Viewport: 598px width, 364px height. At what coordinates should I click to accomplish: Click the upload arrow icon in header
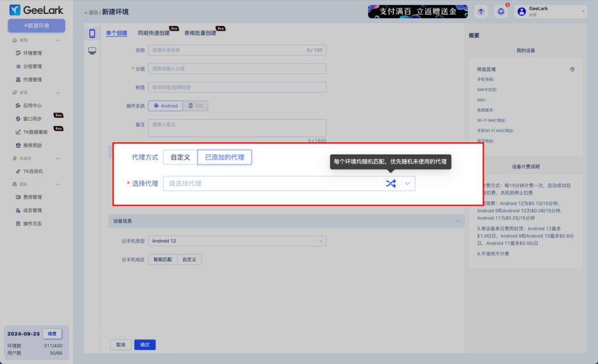(x=481, y=11)
